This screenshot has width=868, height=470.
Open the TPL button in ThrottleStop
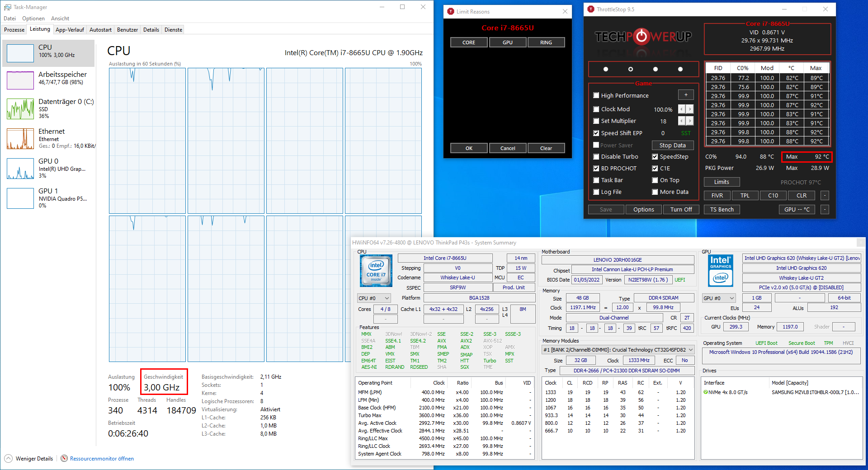(x=745, y=195)
